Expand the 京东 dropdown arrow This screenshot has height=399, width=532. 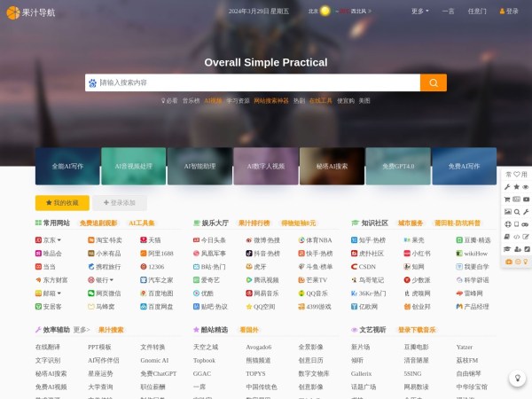59,240
